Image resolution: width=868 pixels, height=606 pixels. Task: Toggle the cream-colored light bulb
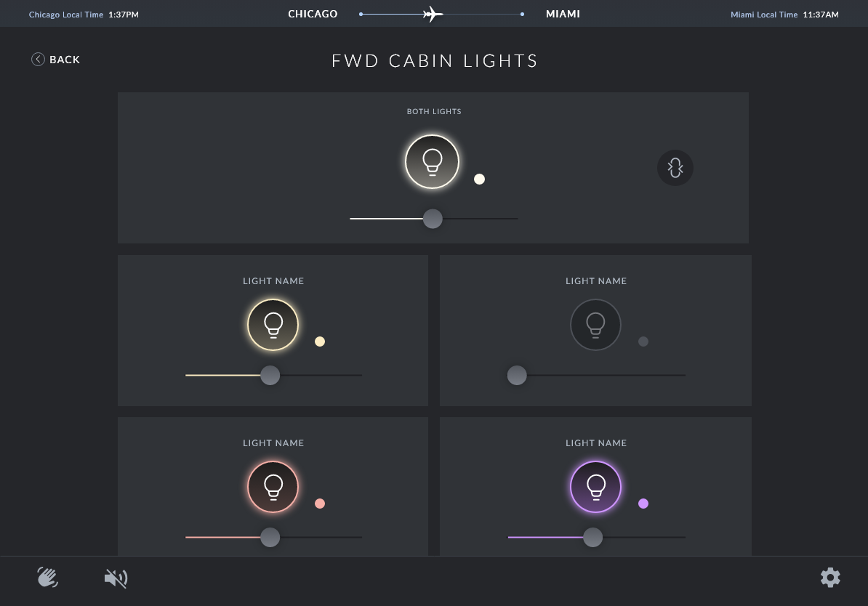click(273, 325)
